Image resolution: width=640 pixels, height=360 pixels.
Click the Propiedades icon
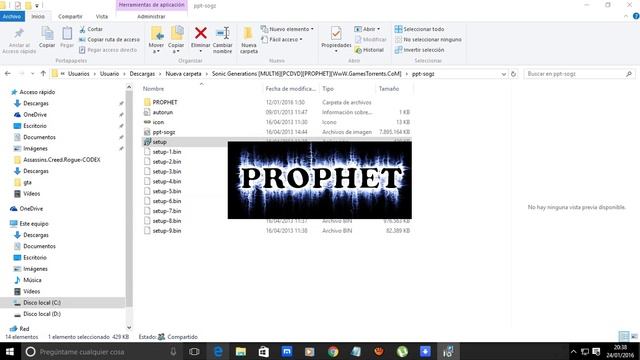[336, 34]
